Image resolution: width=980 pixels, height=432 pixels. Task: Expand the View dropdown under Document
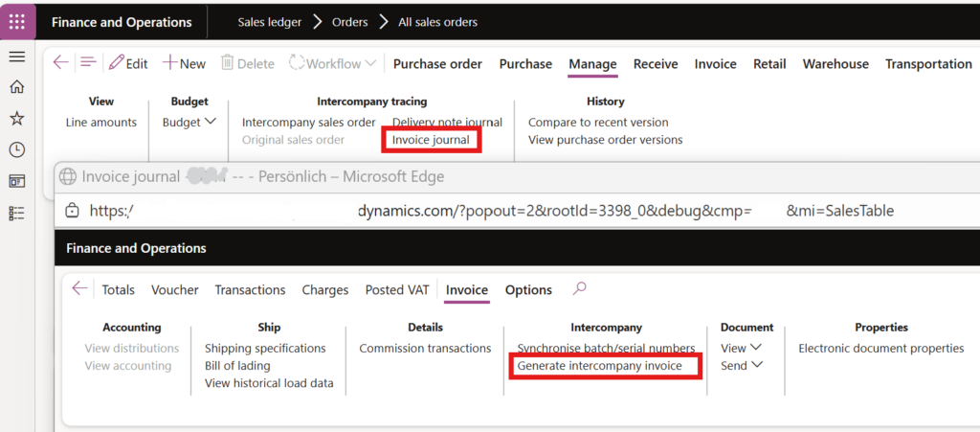pos(741,349)
